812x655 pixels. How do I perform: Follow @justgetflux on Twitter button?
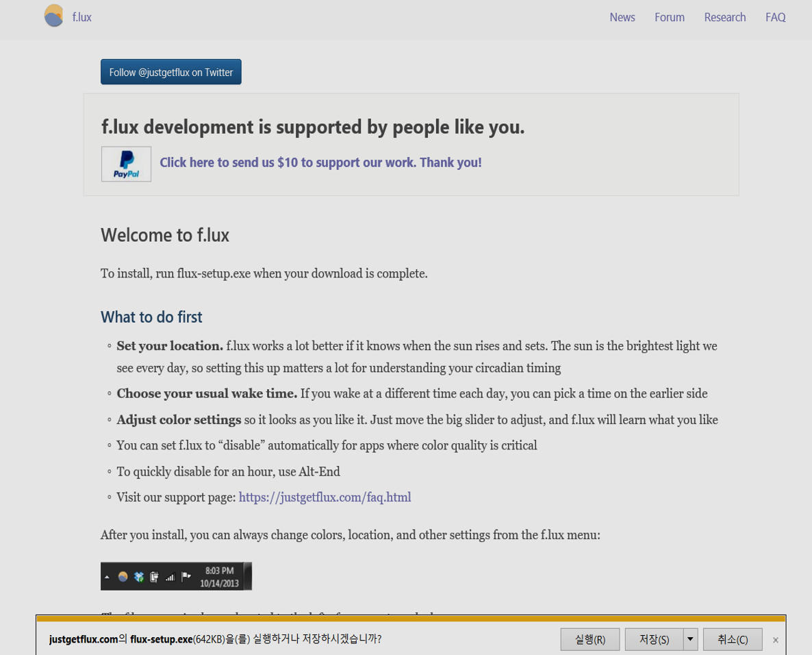[x=171, y=72]
